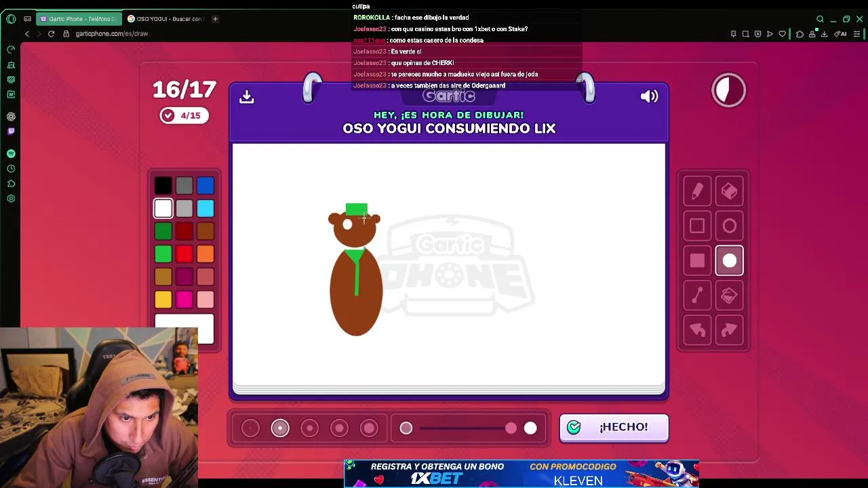Click the snapshot capture toolbar icon
The width and height of the screenshot is (868, 488).
(745, 34)
